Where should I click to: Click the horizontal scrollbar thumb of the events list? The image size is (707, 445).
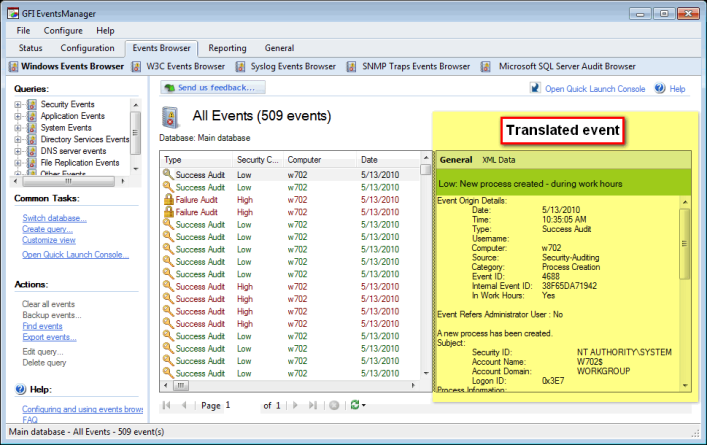pyautogui.click(x=181, y=386)
